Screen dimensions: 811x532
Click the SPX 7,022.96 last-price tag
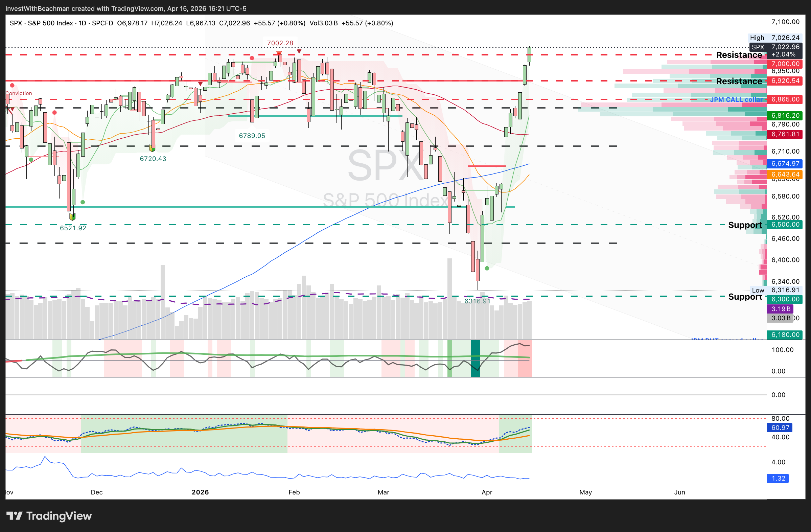tap(775, 50)
